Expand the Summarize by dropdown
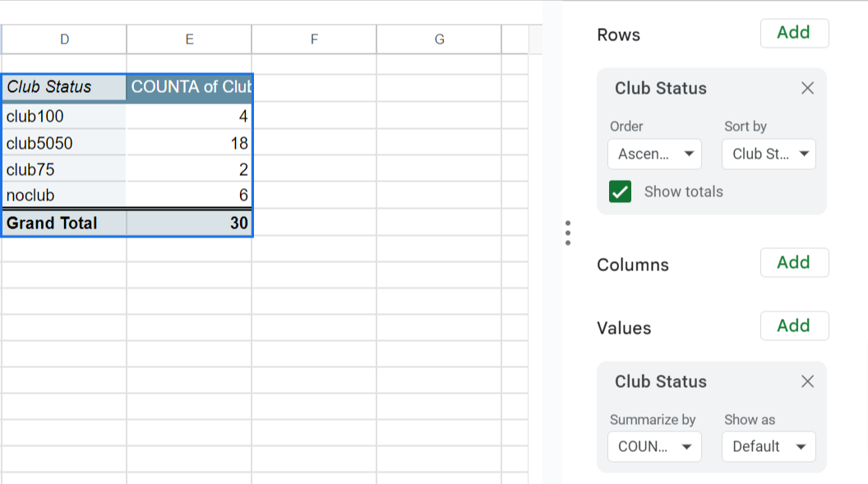Screen dimensions: 868x484 click(x=654, y=446)
